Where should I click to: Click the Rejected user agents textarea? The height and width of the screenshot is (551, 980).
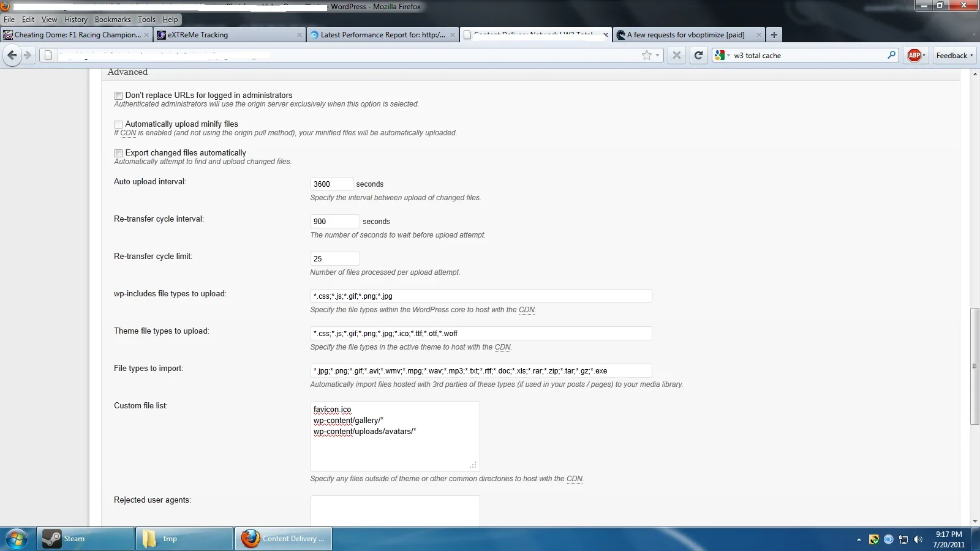[395, 511]
